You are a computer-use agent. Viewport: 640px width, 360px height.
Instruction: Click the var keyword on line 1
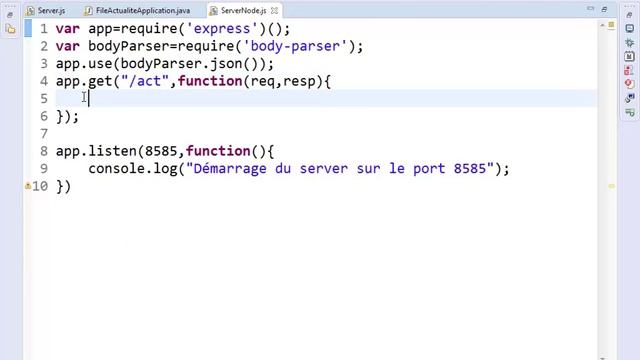tap(68, 29)
